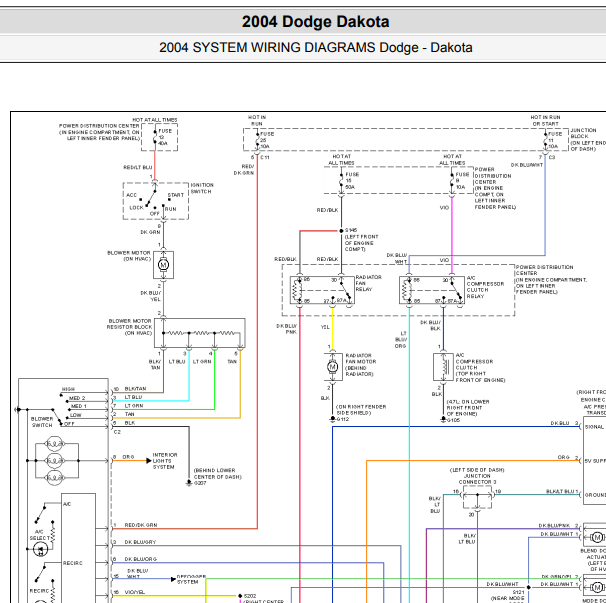Click the 10A fuse feeding the VIO wire

(x=452, y=181)
